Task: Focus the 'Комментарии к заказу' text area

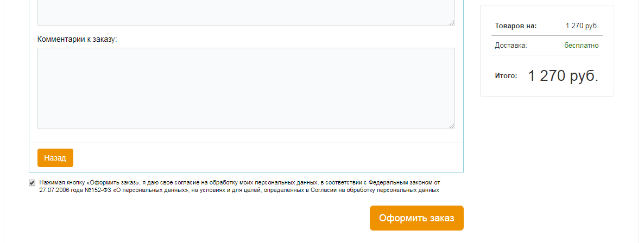Action: click(245, 88)
